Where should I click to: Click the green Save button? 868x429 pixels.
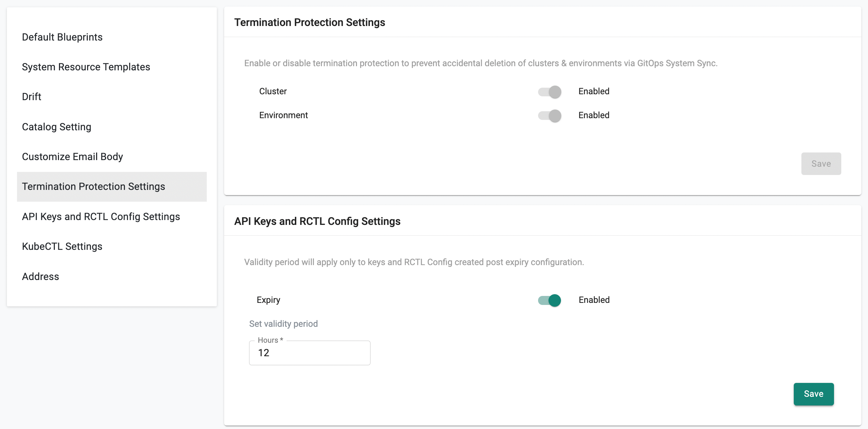[814, 394]
